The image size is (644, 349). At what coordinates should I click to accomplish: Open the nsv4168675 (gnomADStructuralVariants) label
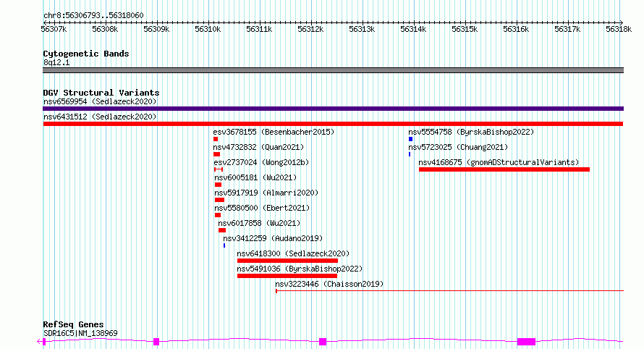coord(499,162)
